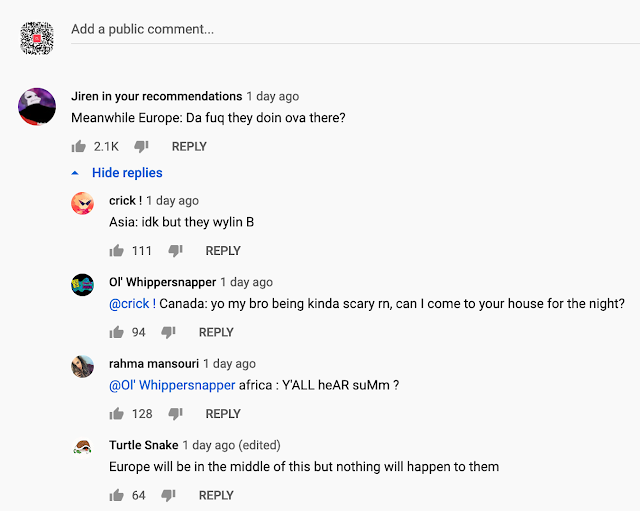Like Turtle Snake's Europe reply
Viewport: 640px width, 511px height.
point(116,495)
